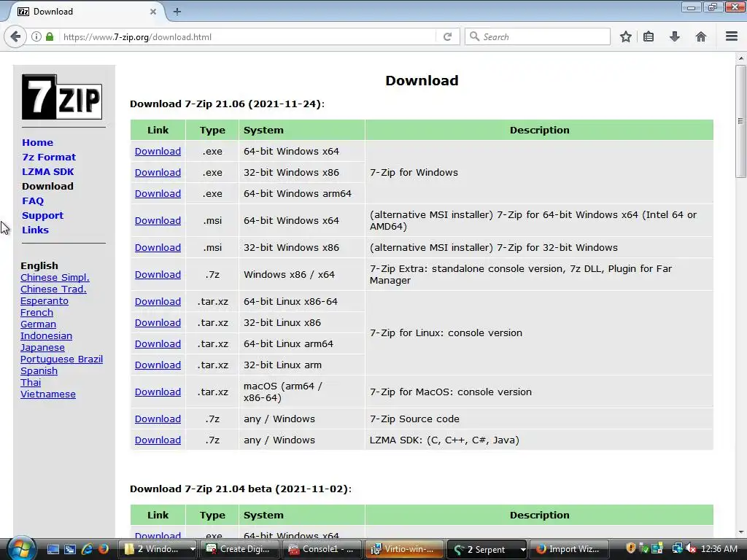Switch language to Chinese Simpl.

[55, 278]
